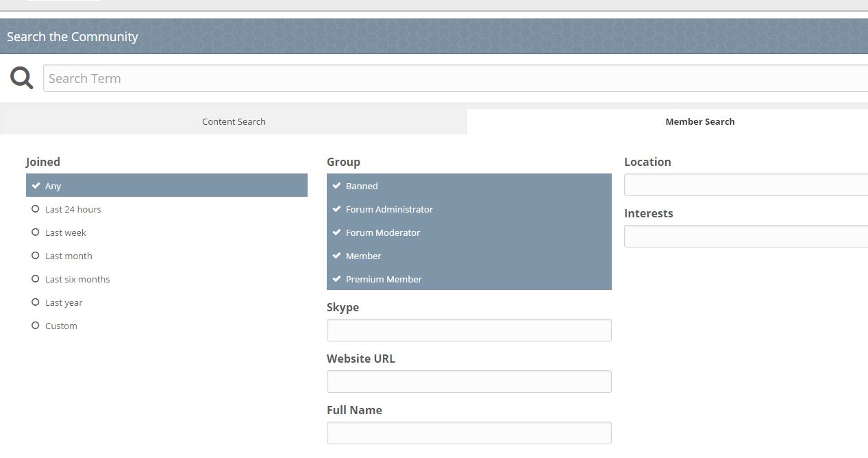Select the Any joined option
The height and width of the screenshot is (458, 868).
(x=166, y=185)
